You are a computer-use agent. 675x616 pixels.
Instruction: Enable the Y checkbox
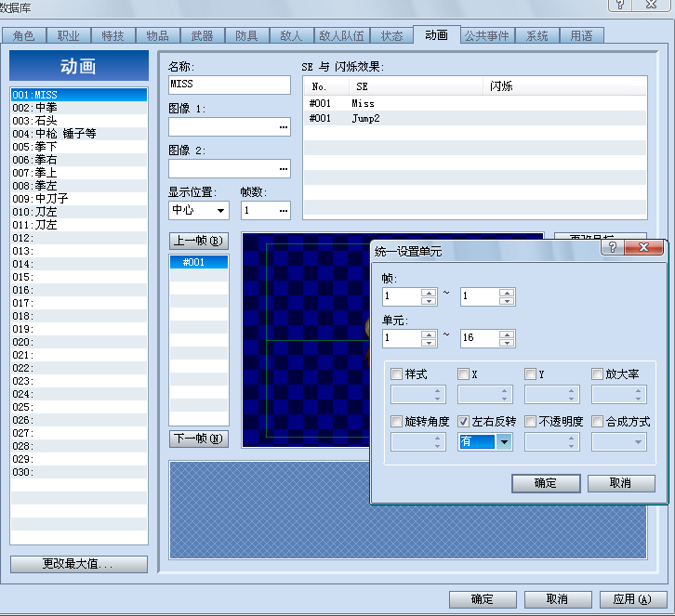point(530,374)
